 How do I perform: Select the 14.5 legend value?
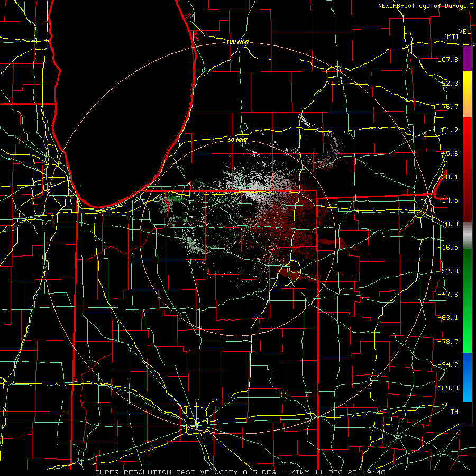(x=450, y=200)
